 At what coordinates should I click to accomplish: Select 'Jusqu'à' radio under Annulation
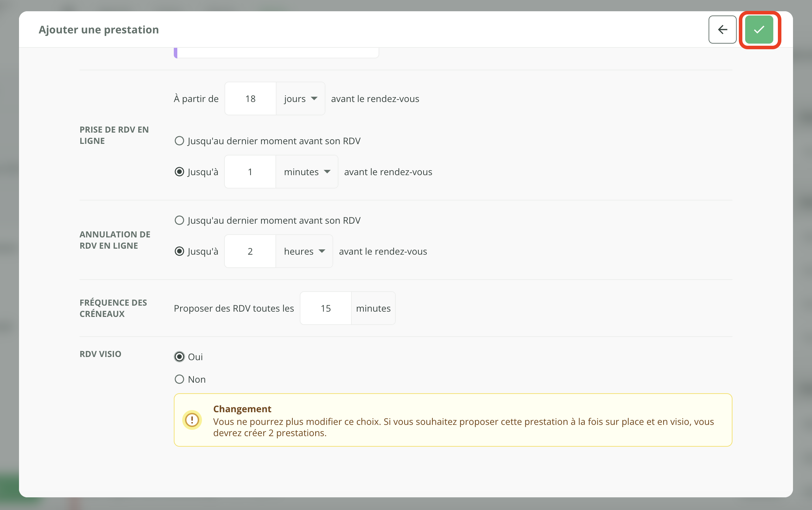pos(179,251)
